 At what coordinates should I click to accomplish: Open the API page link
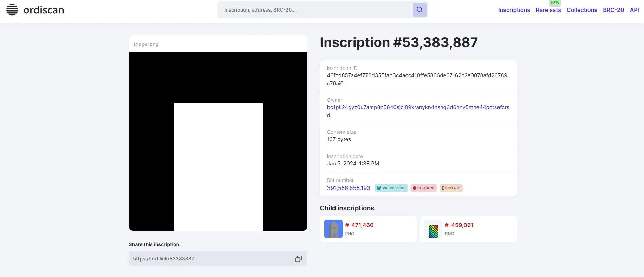click(x=634, y=10)
